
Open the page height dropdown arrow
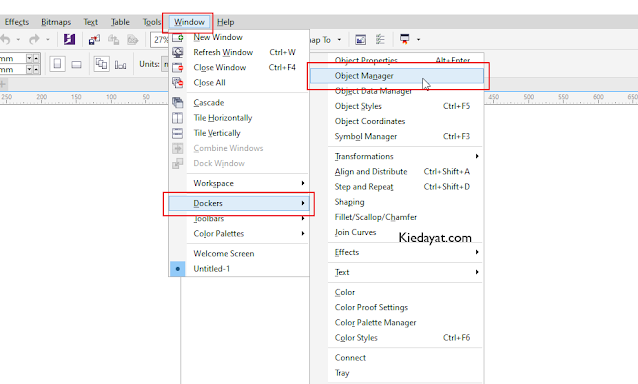tap(29, 70)
